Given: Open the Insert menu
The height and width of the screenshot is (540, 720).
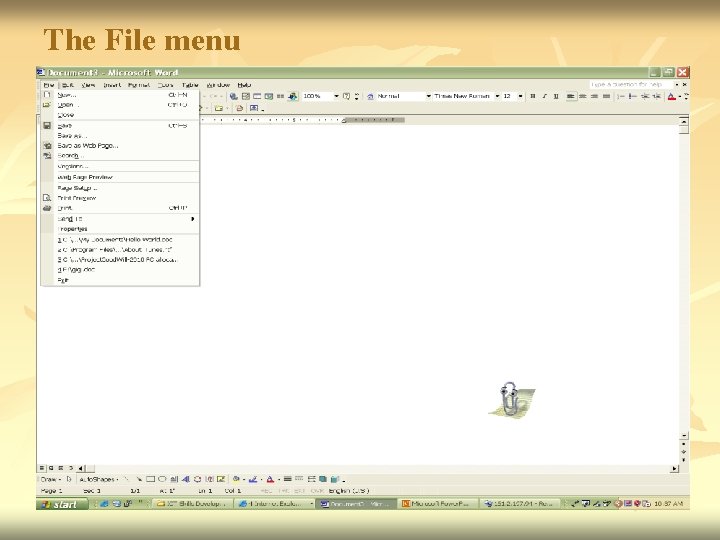Looking at the screenshot, I should point(112,85).
